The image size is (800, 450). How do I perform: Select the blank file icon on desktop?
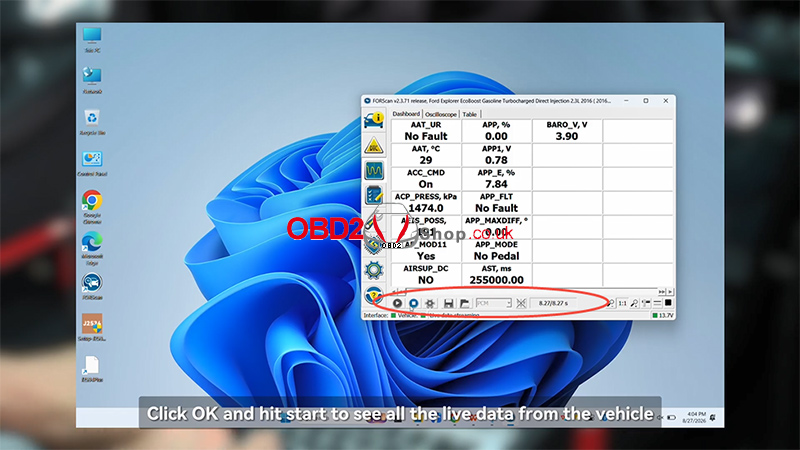pos(92,368)
